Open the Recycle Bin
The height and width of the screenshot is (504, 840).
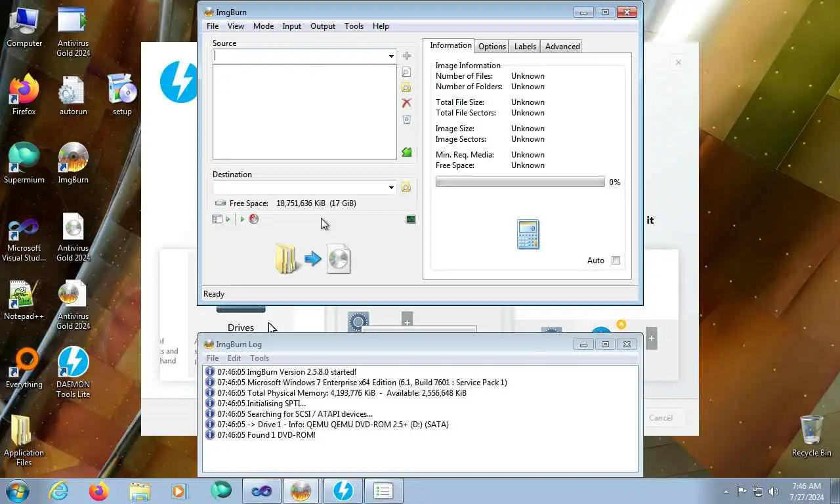click(x=811, y=436)
